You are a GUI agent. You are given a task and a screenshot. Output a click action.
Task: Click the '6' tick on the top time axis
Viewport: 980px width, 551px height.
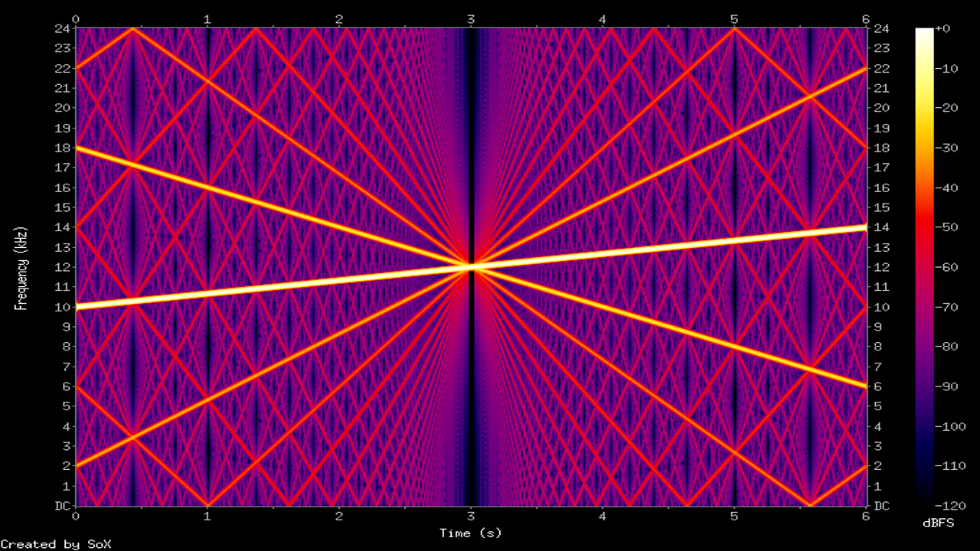click(866, 18)
